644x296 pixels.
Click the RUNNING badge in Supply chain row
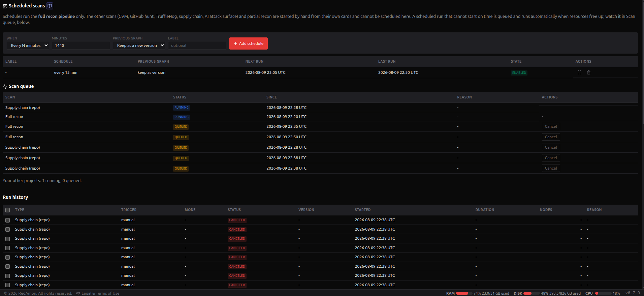[x=182, y=108]
